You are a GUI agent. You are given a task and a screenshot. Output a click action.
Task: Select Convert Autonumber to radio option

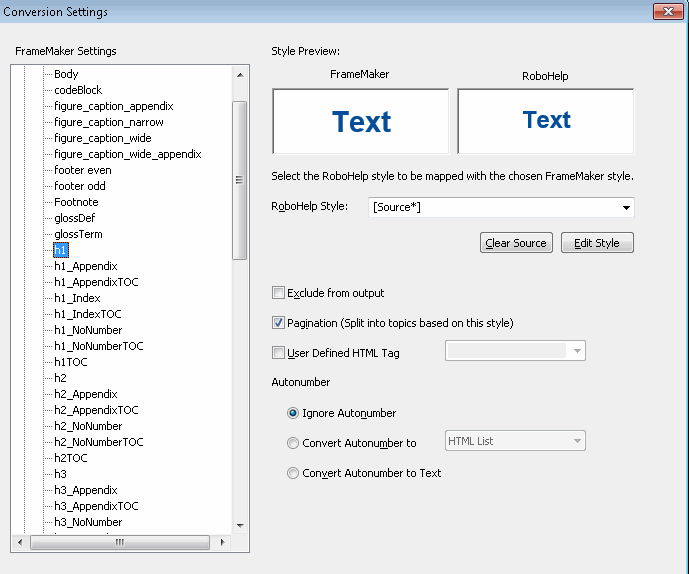(293, 443)
